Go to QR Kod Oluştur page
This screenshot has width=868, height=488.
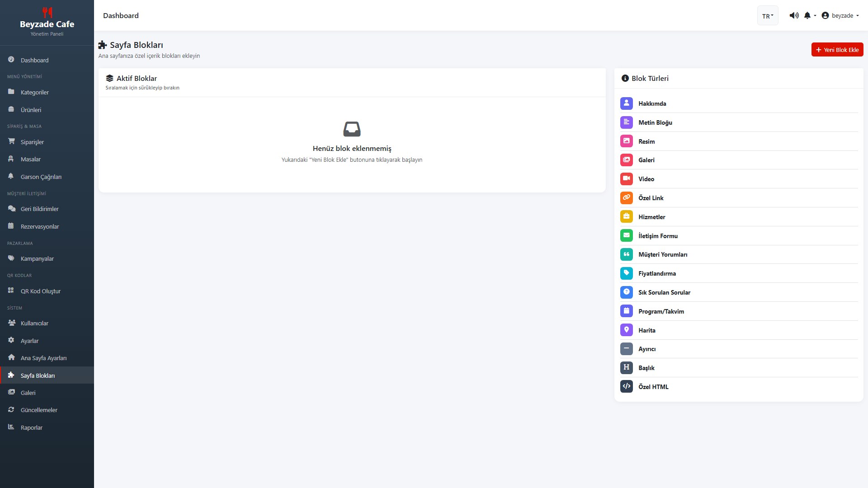(40, 291)
